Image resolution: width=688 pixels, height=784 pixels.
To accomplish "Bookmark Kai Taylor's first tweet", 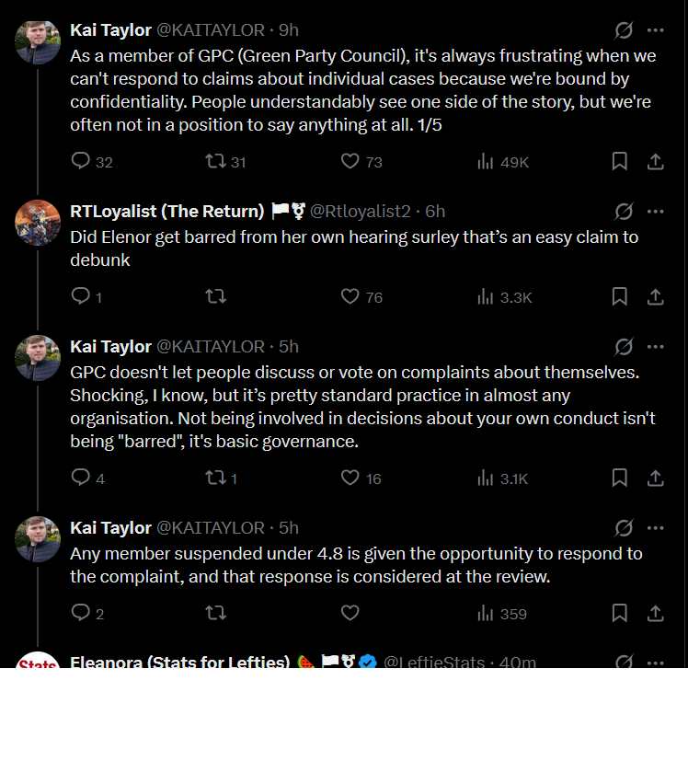I will pos(620,161).
